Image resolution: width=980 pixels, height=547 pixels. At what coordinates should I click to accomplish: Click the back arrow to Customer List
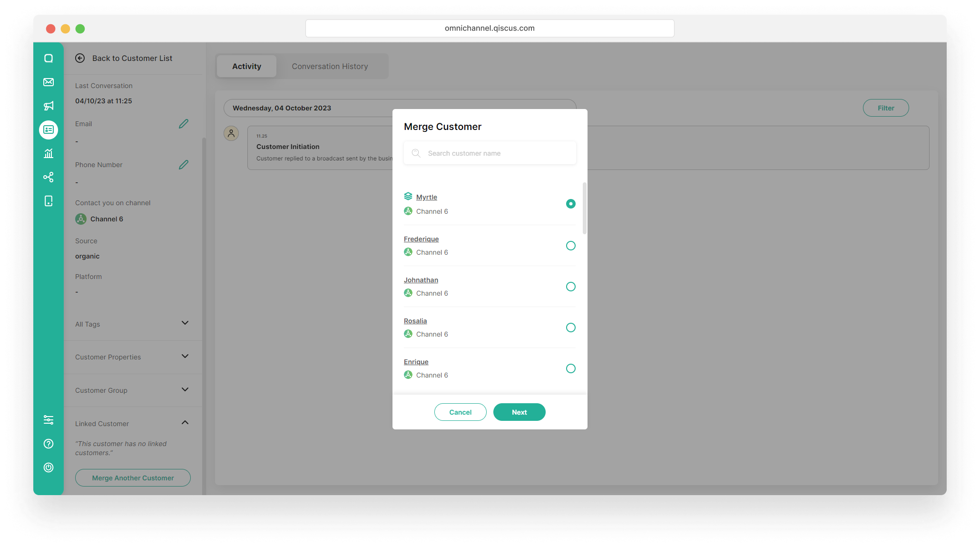pos(80,58)
